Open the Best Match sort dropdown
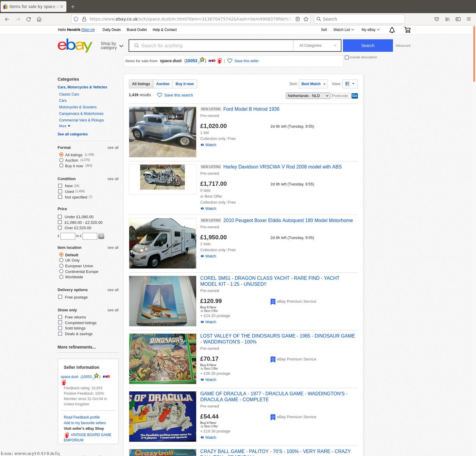The height and width of the screenshot is (456, 476). click(313, 84)
